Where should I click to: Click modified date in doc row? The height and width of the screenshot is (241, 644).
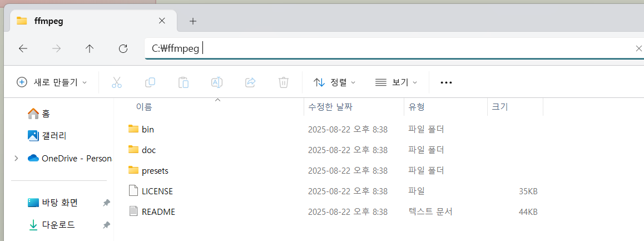348,150
